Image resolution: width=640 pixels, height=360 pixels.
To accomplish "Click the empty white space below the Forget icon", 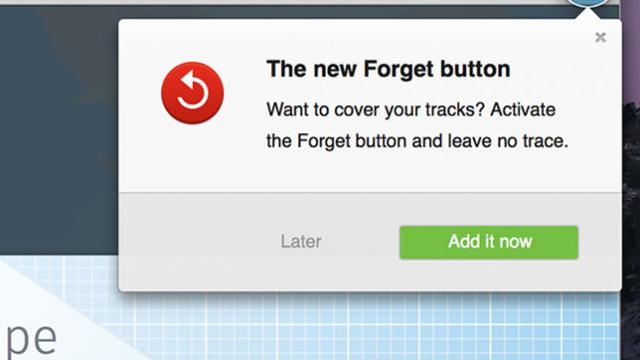I will (x=192, y=159).
